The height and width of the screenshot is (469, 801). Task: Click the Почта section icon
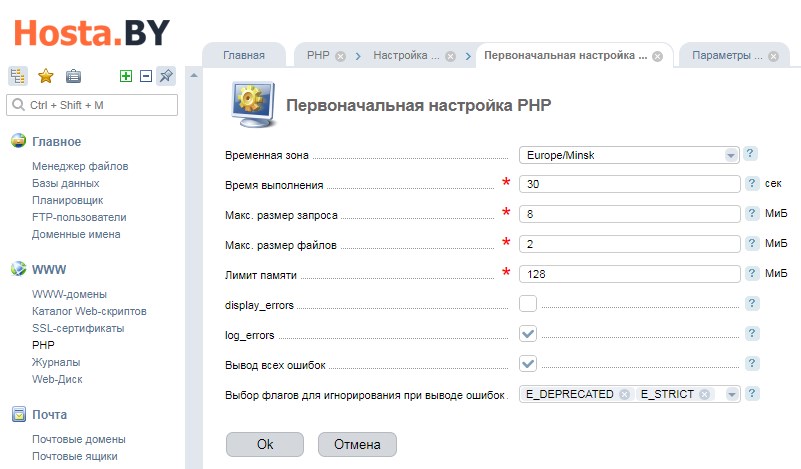click(x=18, y=414)
